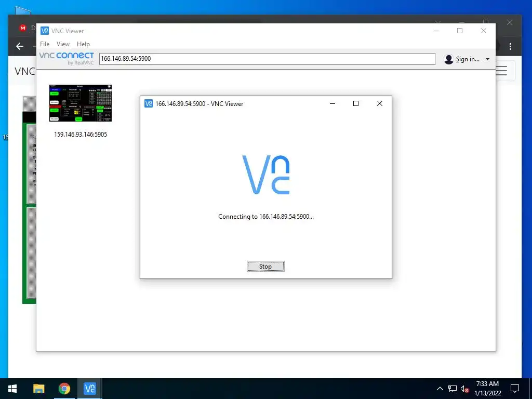Click the VNC Viewer taskbar icon
The height and width of the screenshot is (399, 532).
point(90,389)
